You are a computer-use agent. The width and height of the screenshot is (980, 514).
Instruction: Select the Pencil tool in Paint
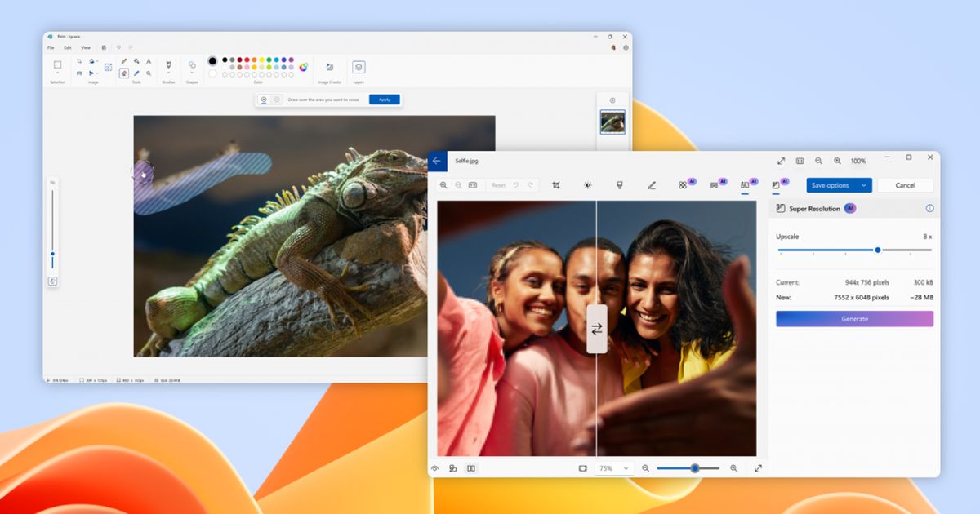(x=124, y=61)
